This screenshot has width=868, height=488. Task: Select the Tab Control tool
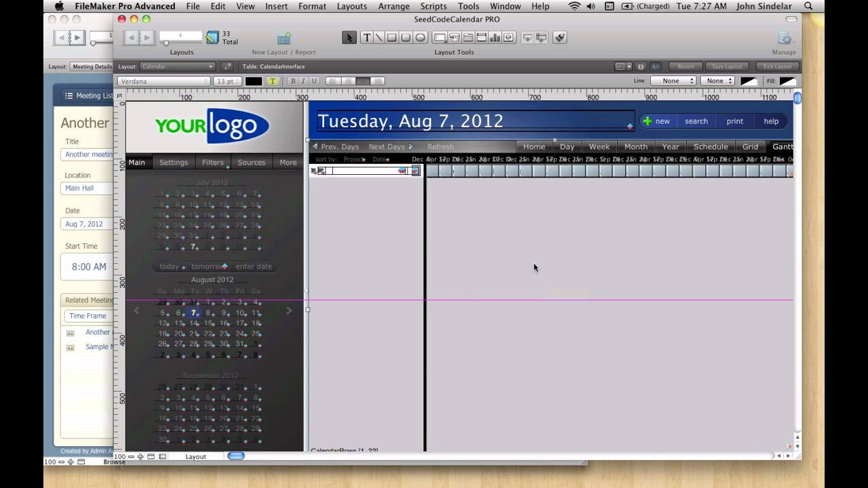tap(467, 38)
